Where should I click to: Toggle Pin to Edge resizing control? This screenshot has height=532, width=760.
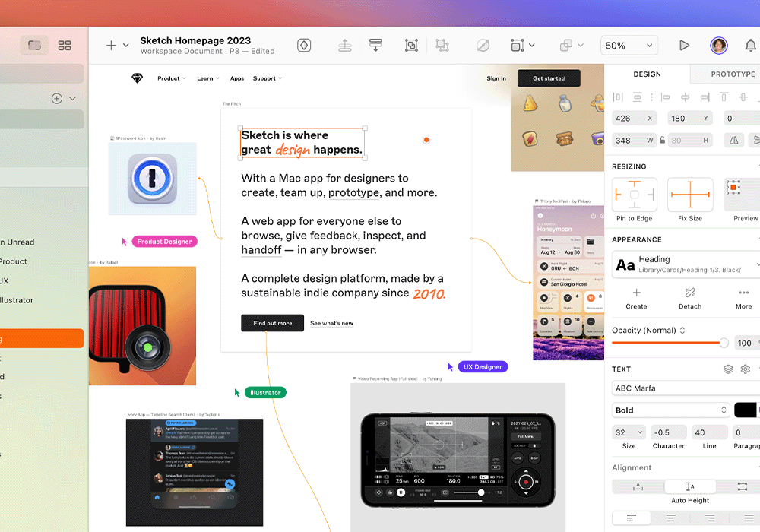(635, 195)
